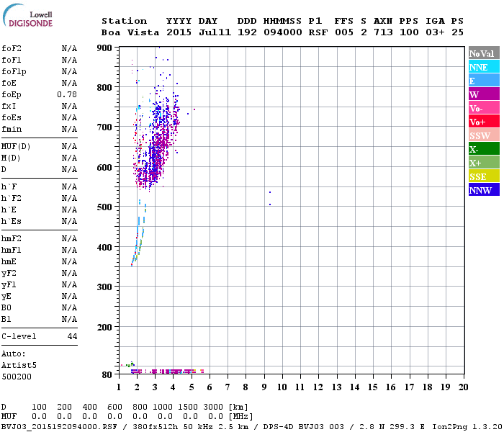
Task: Click the Boa Vista station name
Action: point(130,32)
